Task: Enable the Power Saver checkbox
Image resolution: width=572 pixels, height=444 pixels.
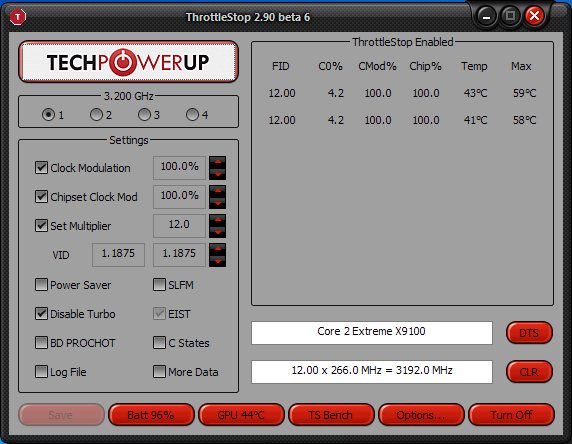Action: point(41,285)
